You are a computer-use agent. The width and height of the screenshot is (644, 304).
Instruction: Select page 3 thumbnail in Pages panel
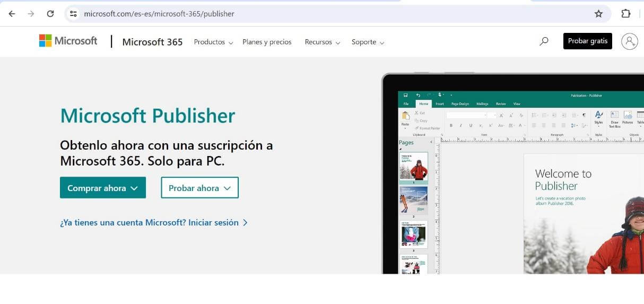point(413,234)
